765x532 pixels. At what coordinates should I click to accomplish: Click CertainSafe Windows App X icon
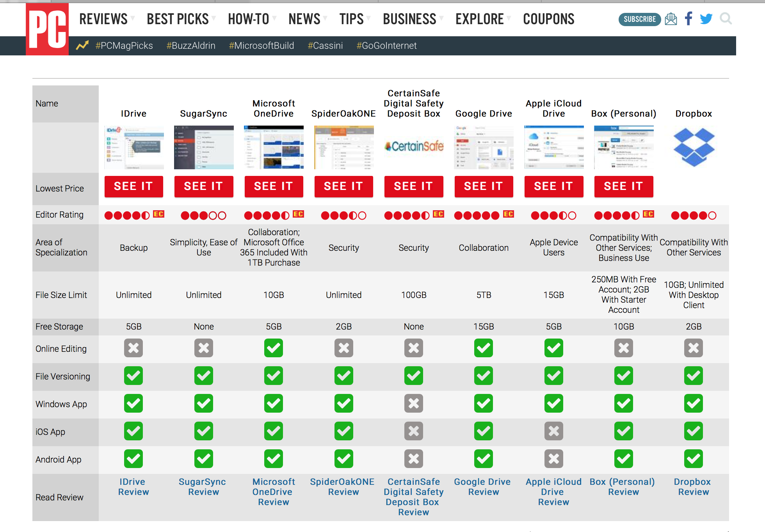pos(414,403)
